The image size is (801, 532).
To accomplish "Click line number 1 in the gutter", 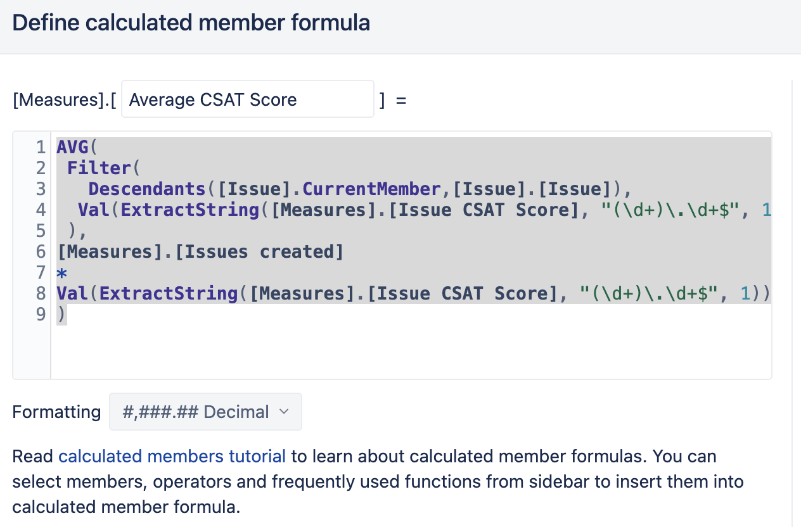I will tap(41, 148).
